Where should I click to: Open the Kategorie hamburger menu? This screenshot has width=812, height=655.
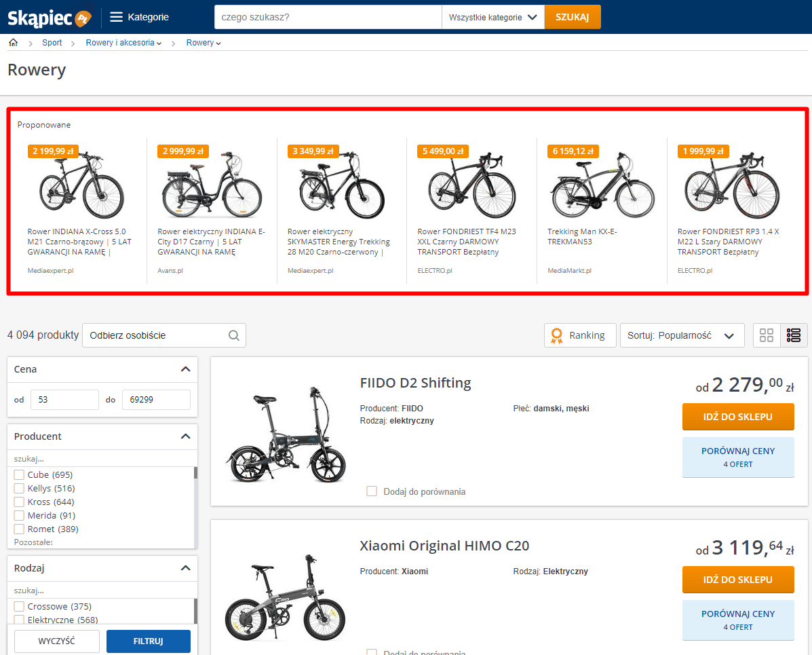point(139,17)
